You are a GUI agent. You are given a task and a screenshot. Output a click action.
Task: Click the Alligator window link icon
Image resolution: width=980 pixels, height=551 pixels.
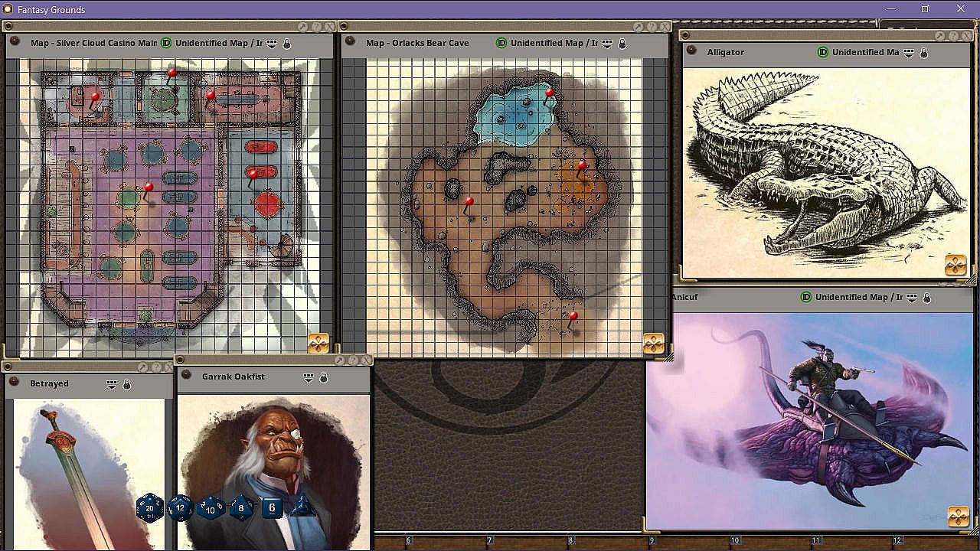point(691,51)
